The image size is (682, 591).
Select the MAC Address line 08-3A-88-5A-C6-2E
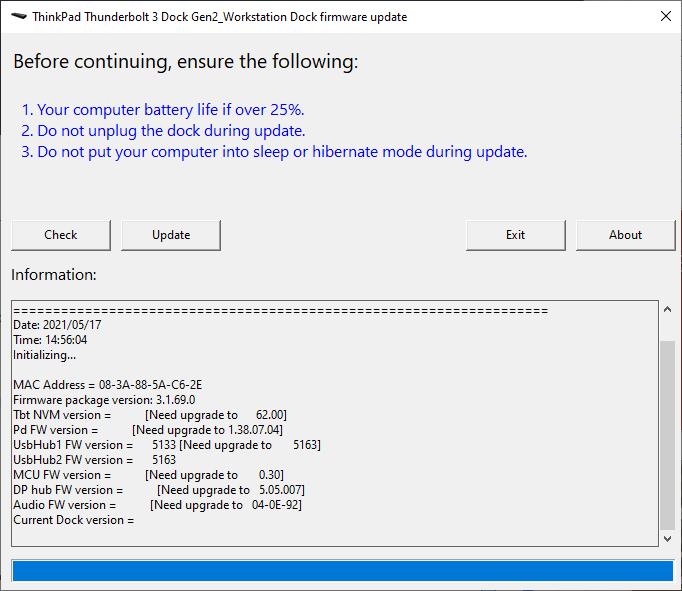[107, 385]
